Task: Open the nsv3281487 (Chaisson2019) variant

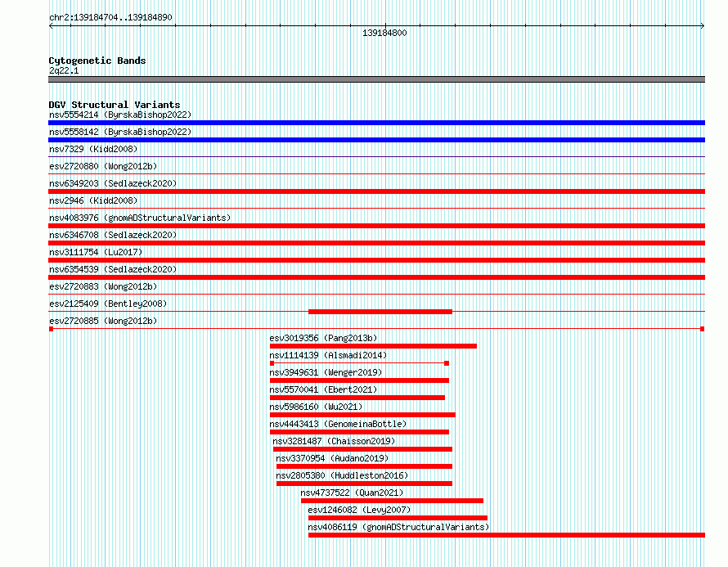Action: pos(334,441)
